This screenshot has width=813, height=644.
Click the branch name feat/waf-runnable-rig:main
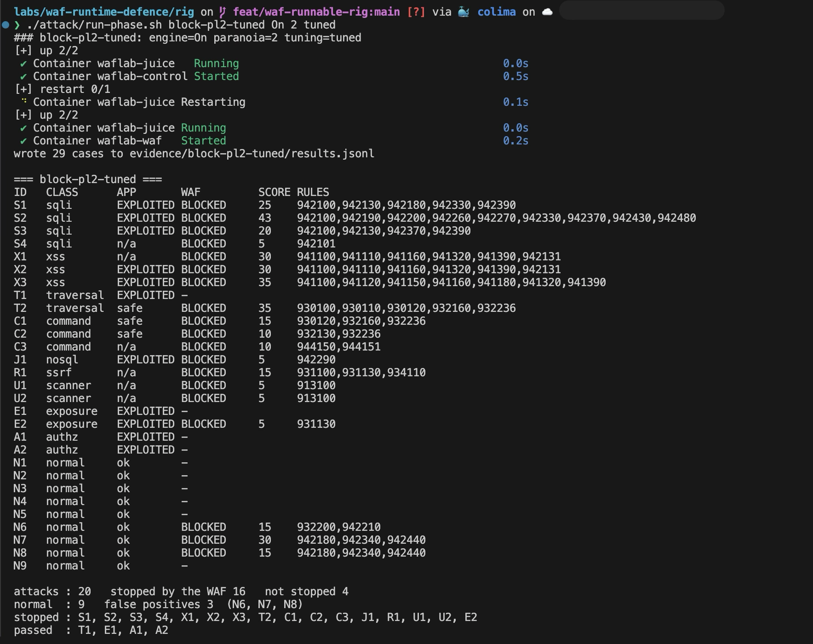[x=316, y=12]
